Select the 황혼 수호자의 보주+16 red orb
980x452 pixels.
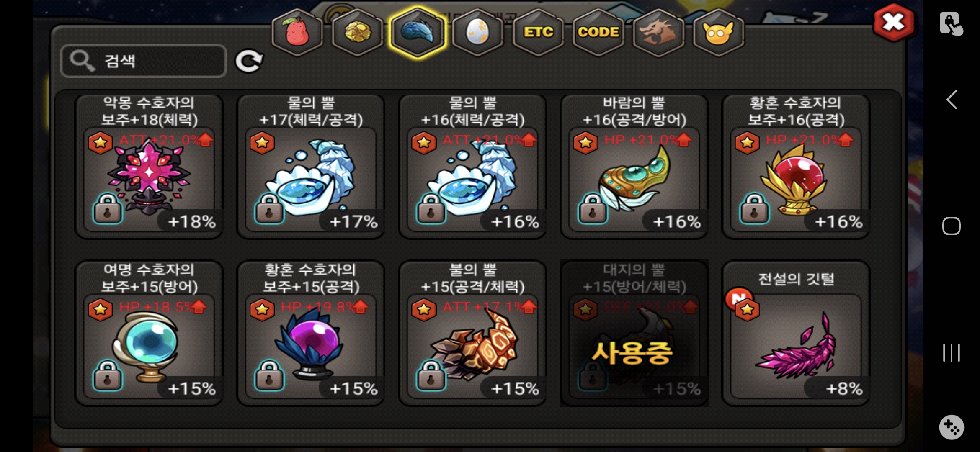point(796,167)
